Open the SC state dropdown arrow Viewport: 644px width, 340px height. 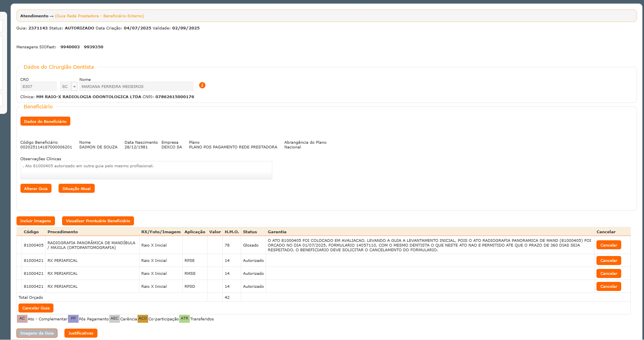point(74,87)
